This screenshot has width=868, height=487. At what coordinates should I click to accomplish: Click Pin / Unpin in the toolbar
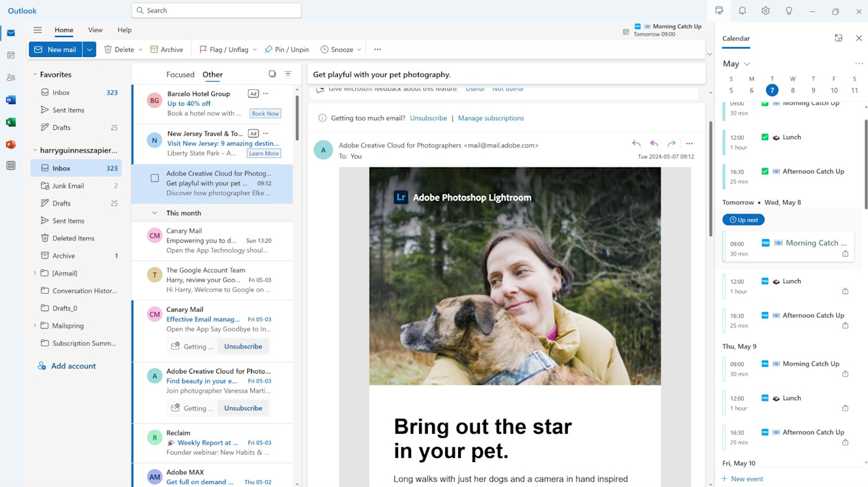286,50
